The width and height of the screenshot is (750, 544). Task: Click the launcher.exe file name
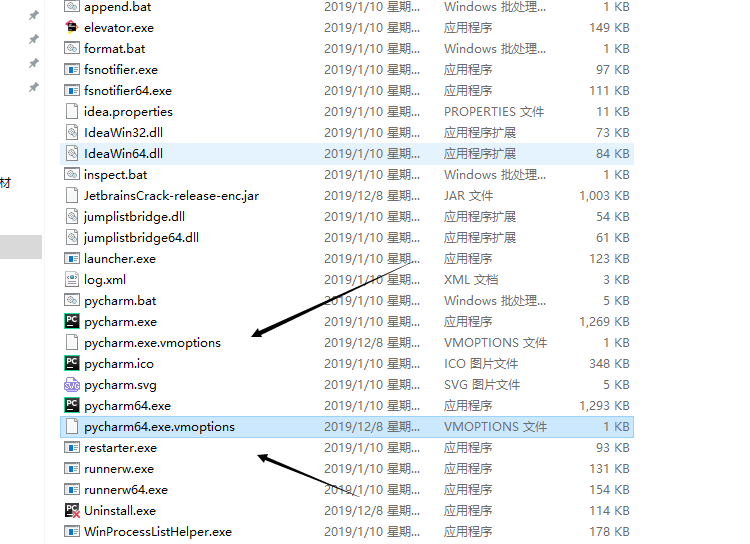[120, 259]
